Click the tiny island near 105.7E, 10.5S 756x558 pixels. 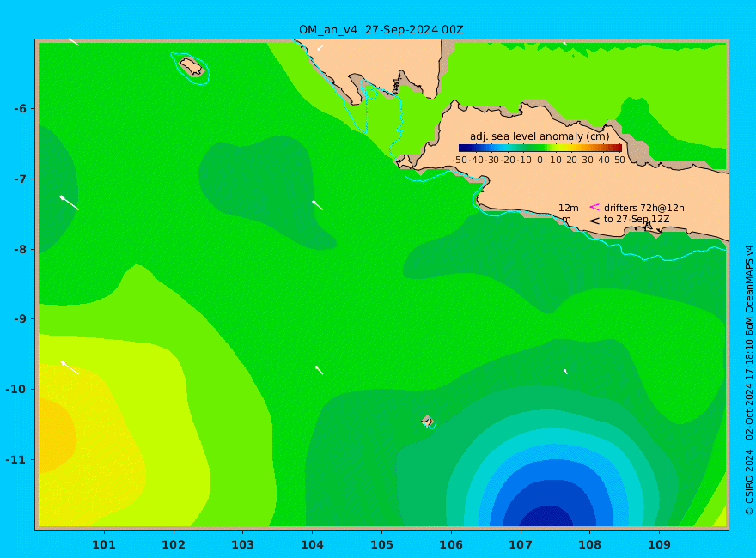coord(427,421)
